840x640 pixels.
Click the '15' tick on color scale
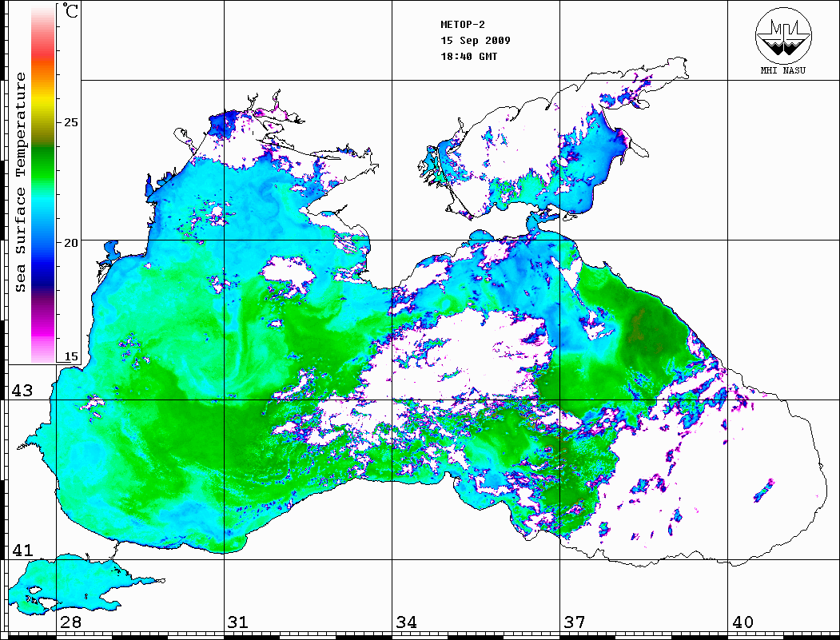point(70,356)
